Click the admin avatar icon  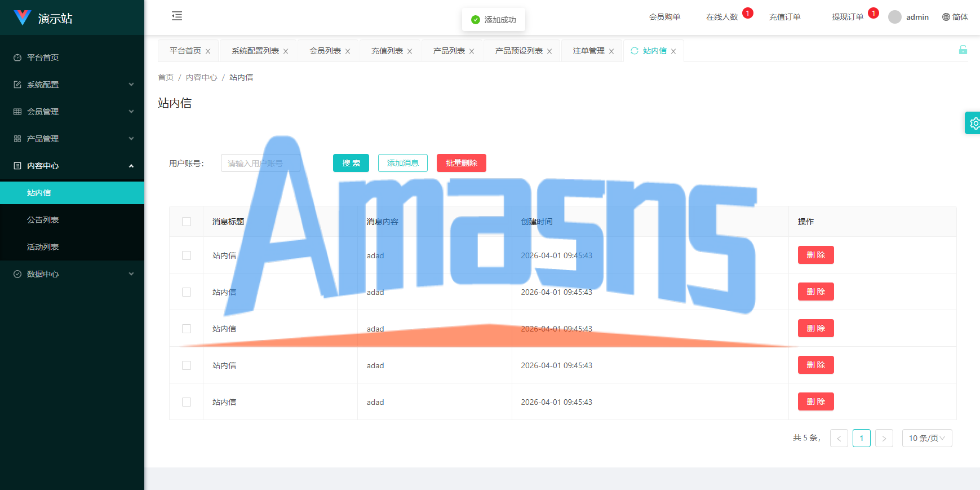[x=895, y=17]
